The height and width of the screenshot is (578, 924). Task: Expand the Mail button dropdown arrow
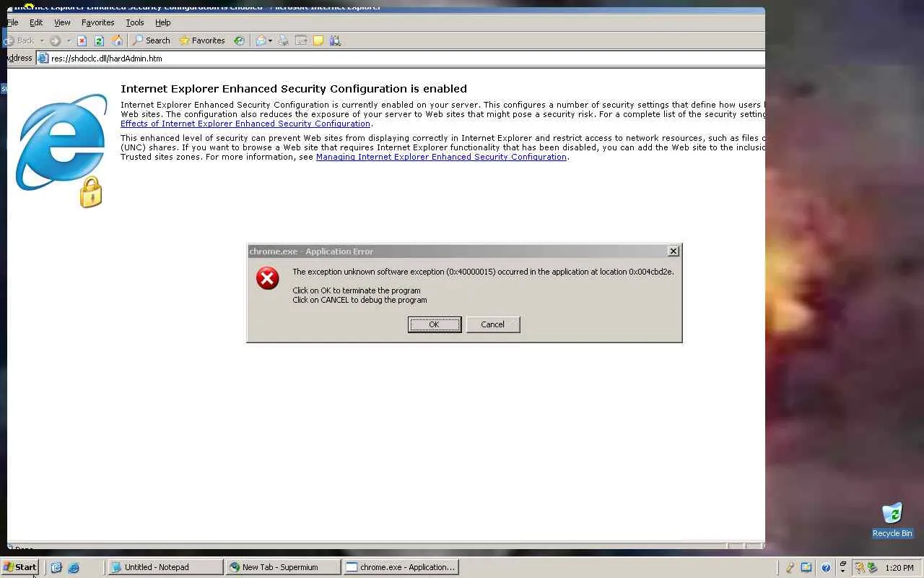point(271,41)
